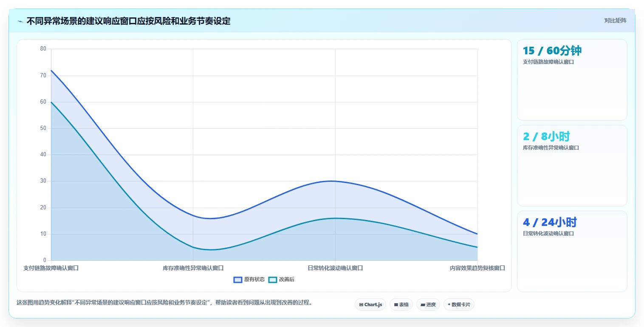The width and height of the screenshot is (644, 327).
Task: Select the 数据卡片 tag chip
Action: [459, 304]
